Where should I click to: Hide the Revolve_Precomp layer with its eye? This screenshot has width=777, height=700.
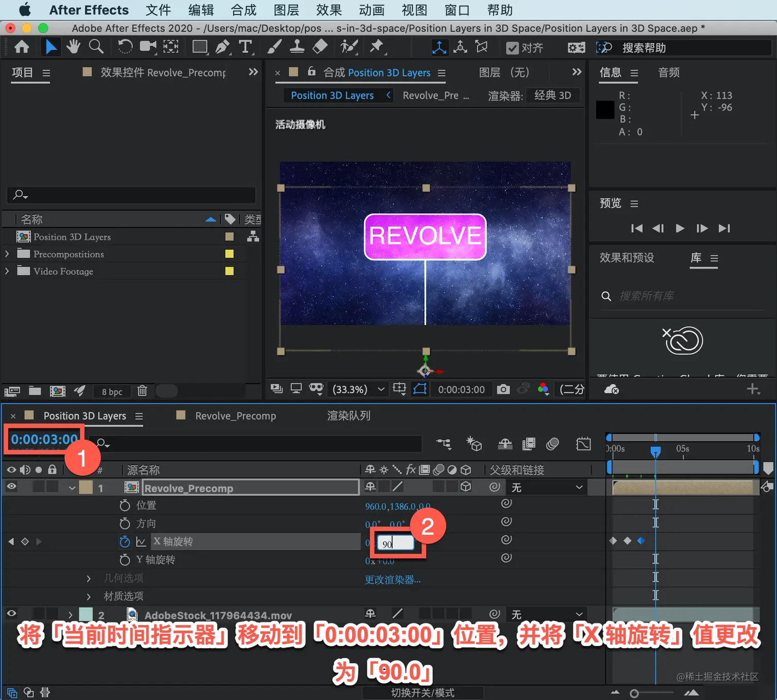pyautogui.click(x=11, y=486)
